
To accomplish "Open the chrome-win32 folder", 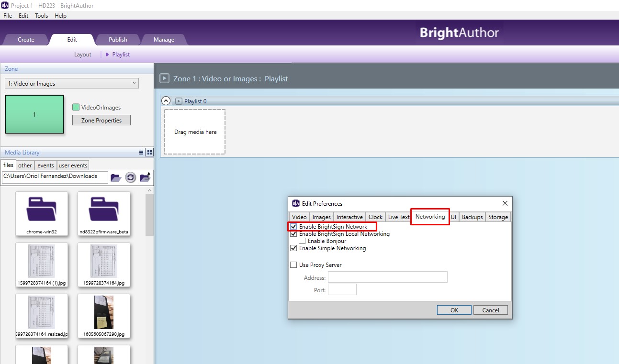I will tap(42, 214).
